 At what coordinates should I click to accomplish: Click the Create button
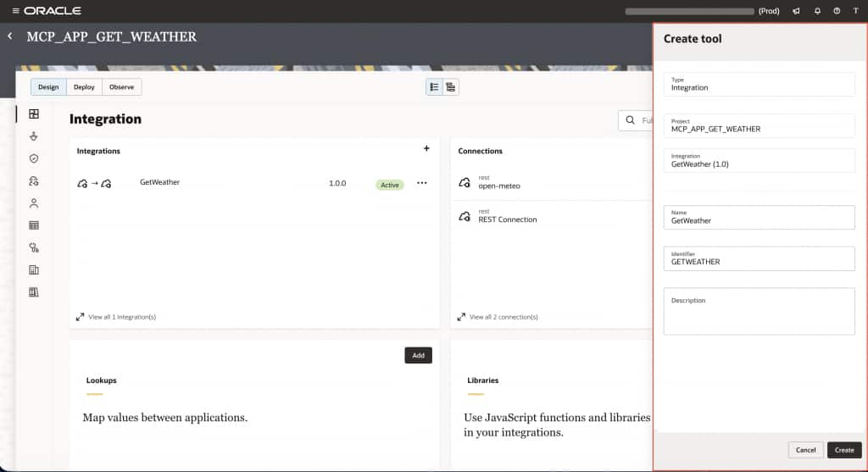(x=844, y=450)
